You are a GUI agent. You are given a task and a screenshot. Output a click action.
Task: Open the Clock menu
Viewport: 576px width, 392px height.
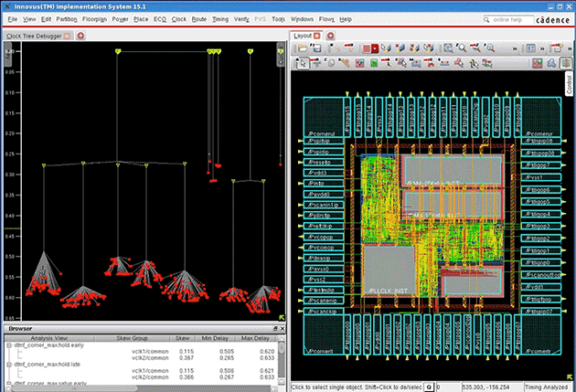(179, 19)
